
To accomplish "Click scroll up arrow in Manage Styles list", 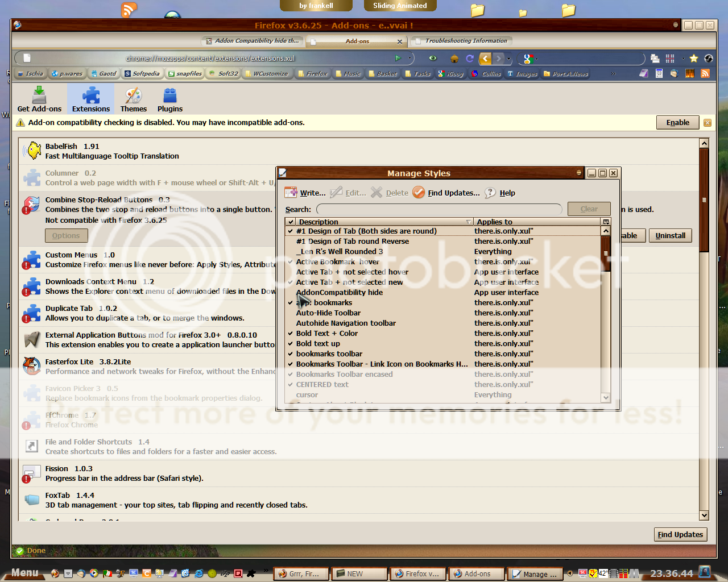I will [x=606, y=231].
